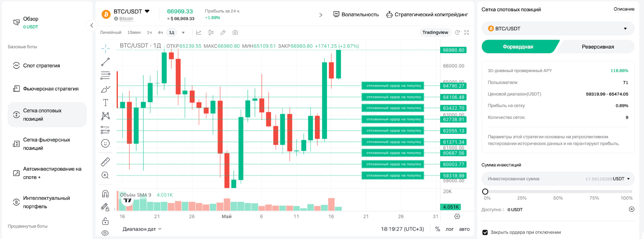Select the 1-day timeframe

172,33
